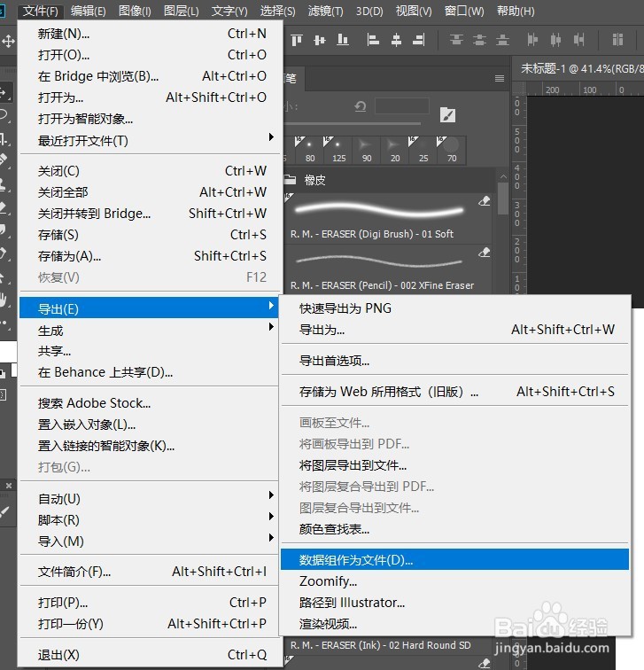The height and width of the screenshot is (670, 644).
Task: Click the align left edges icon
Action: tap(373, 40)
